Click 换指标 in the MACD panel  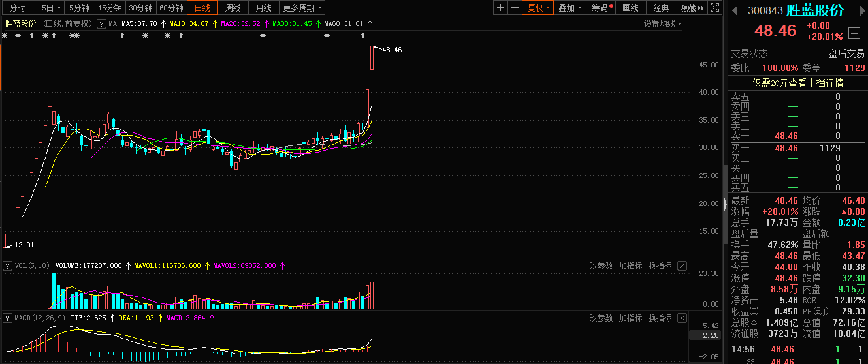tap(660, 318)
